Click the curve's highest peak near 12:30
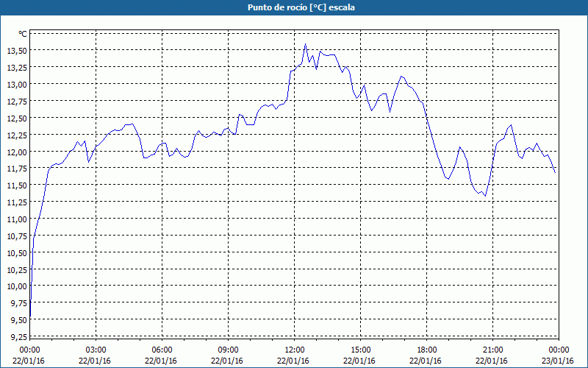The image size is (588, 368). (305, 44)
